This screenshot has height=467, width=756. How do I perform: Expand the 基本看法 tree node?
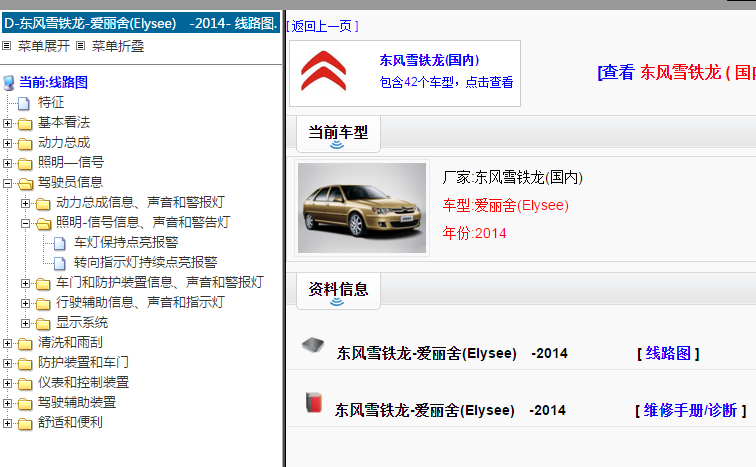tap(7, 123)
